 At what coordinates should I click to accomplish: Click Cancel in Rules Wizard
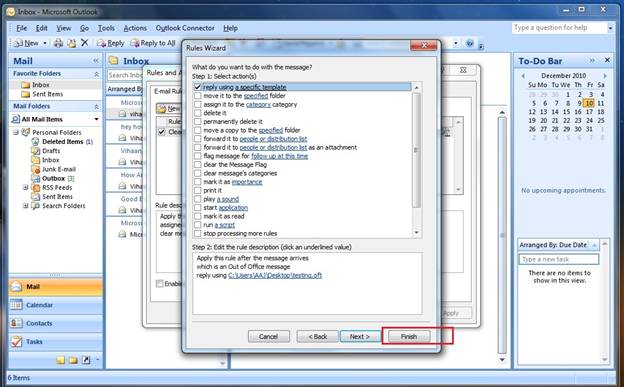click(x=269, y=336)
